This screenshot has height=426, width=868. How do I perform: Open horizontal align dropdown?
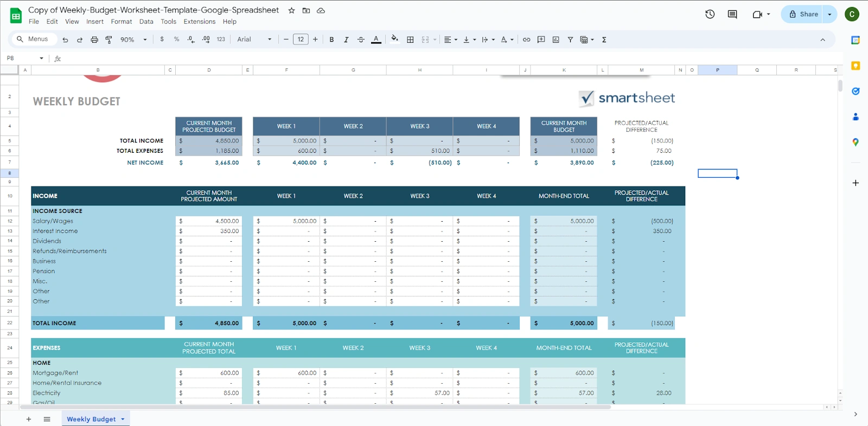pos(451,40)
